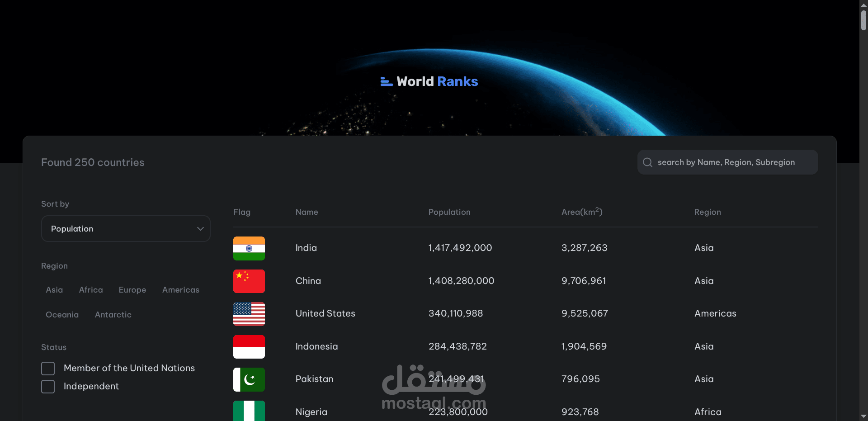Click the World Ranks title
Screen dimensions: 868x421
[437, 81]
